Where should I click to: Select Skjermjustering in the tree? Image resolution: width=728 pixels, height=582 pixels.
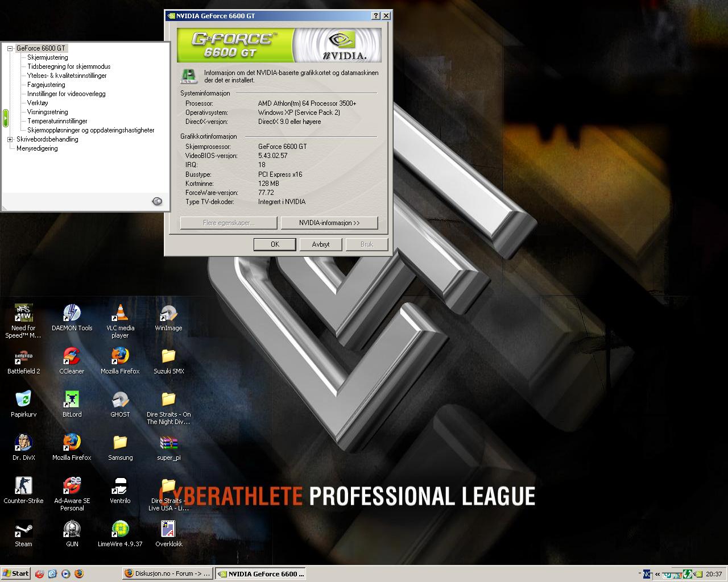(48, 57)
